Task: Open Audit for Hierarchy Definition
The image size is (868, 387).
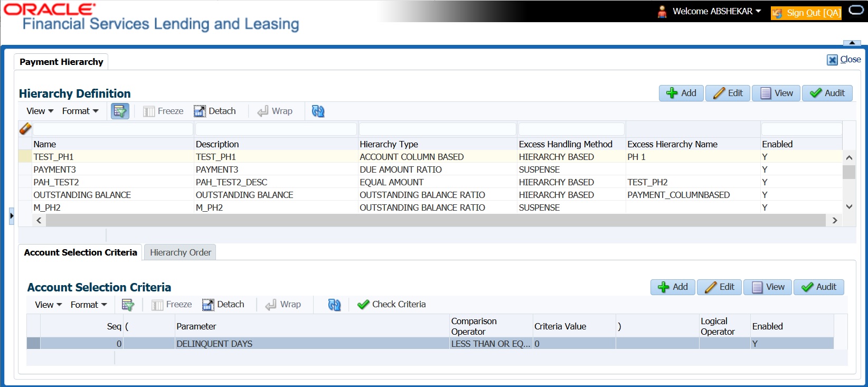Action: pos(827,93)
